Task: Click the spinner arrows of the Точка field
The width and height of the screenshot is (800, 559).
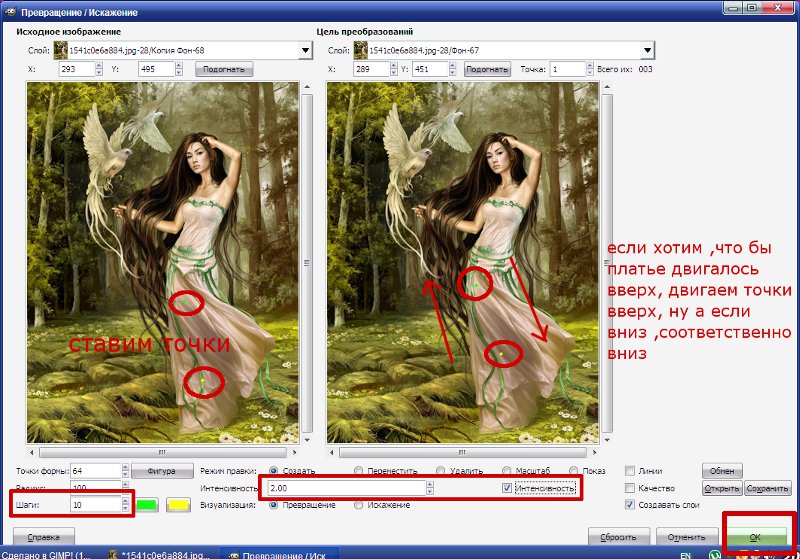Action: pos(590,69)
